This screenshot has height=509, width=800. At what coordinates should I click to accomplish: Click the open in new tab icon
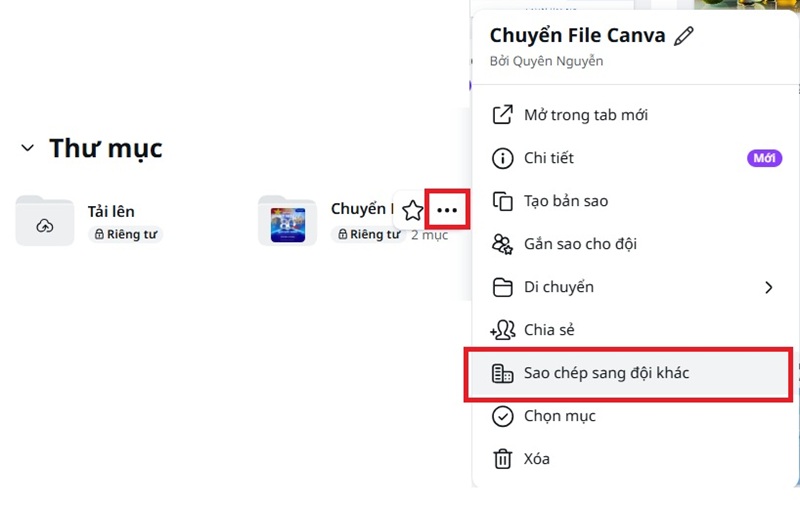point(503,115)
